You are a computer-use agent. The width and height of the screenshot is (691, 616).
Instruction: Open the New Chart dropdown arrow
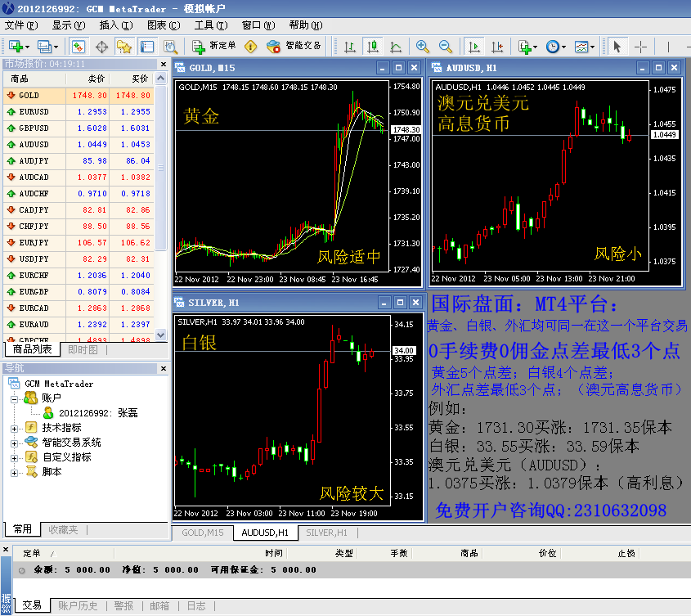click(x=27, y=47)
